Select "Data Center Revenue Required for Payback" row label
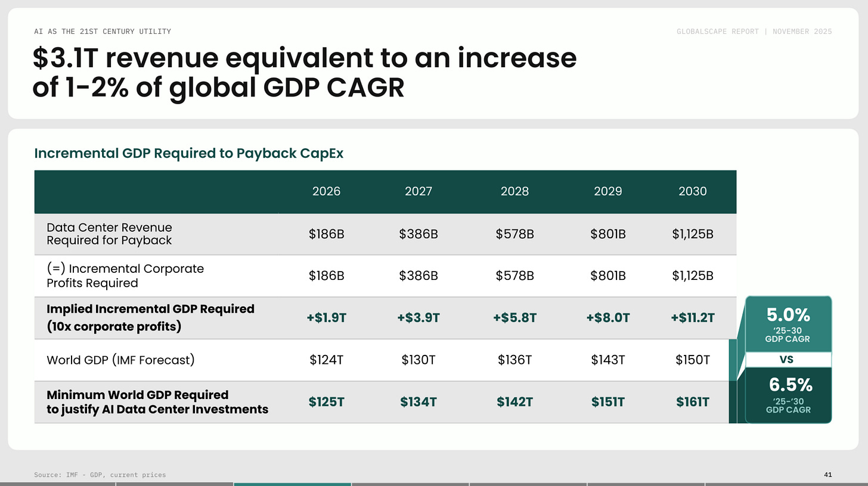The width and height of the screenshot is (868, 486). (x=109, y=234)
